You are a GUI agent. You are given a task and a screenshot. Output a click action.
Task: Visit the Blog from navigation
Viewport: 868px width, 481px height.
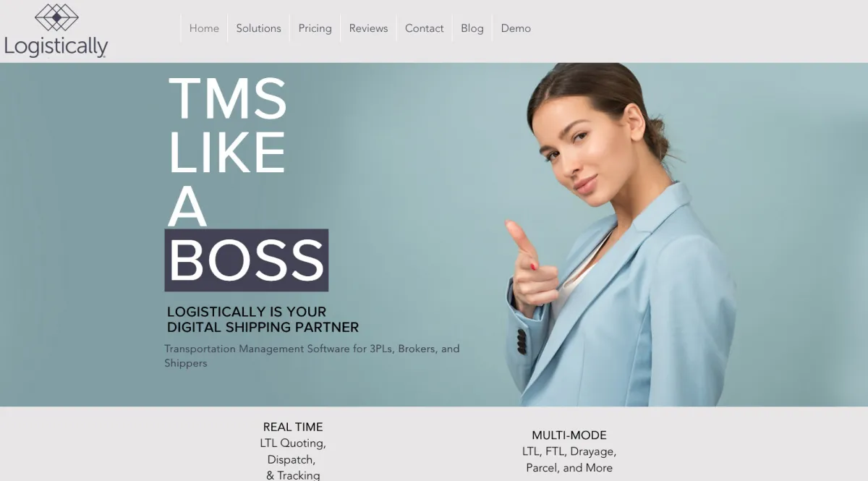[x=472, y=28]
